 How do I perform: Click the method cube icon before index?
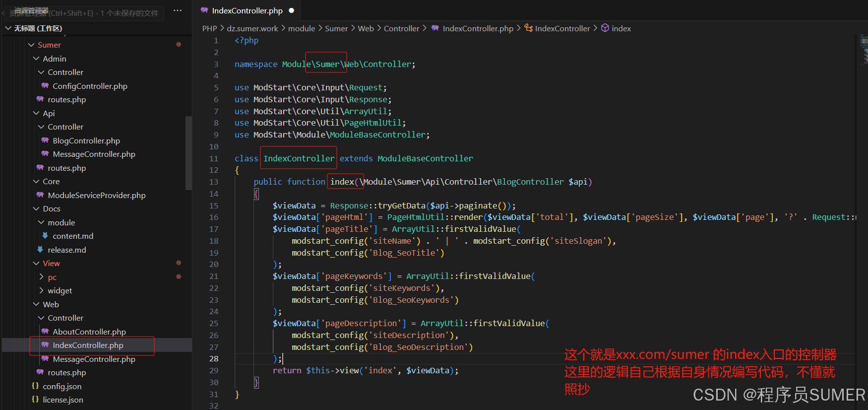[x=605, y=28]
